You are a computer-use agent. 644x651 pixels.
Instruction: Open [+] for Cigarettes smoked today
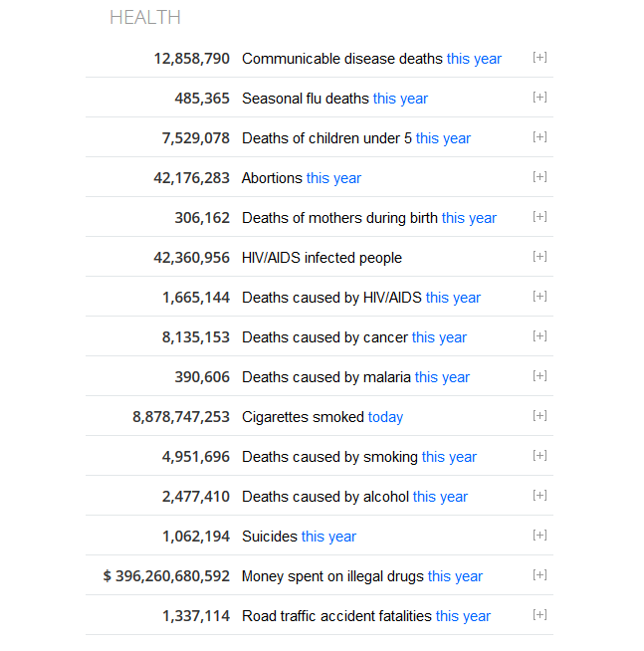pyautogui.click(x=539, y=416)
